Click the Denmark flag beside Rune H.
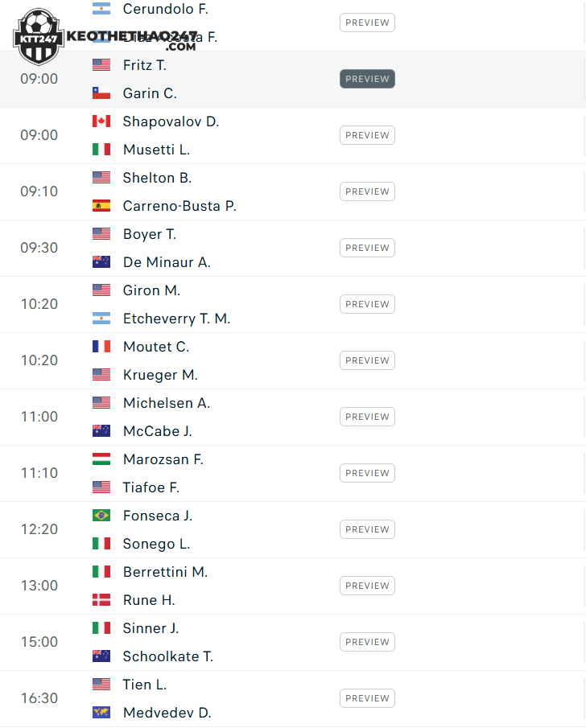Screen dimensions: 586x728 point(101,600)
